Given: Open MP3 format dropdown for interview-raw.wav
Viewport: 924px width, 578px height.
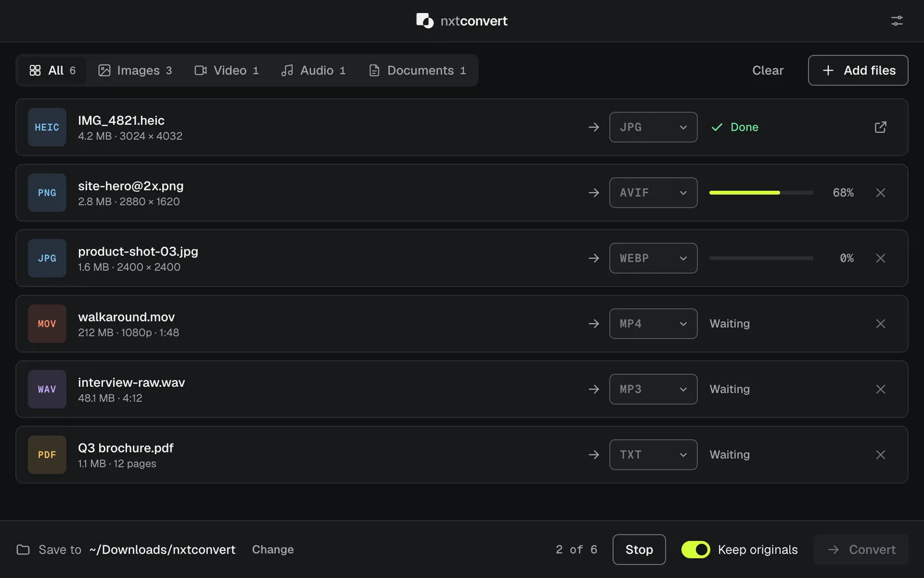Looking at the screenshot, I should tap(653, 389).
